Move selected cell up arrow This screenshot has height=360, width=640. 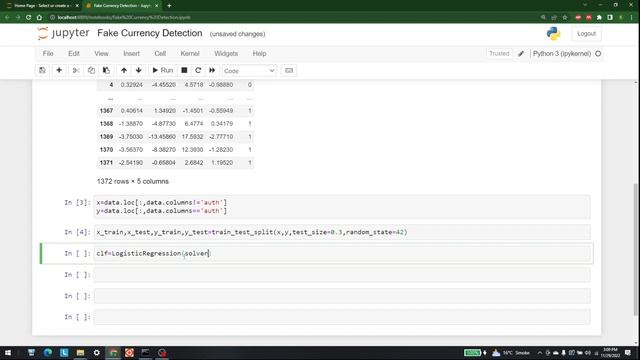[x=124, y=70]
